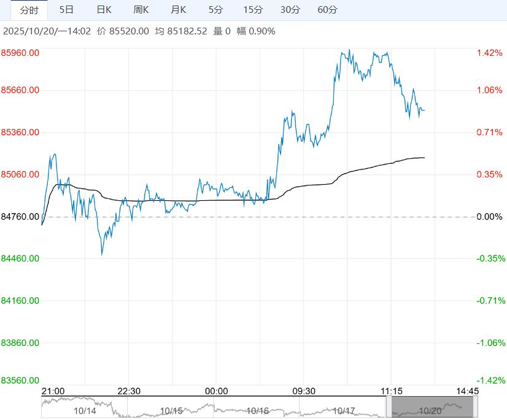
Task: Select the 日K daily candlestick tab
Action: tap(104, 10)
